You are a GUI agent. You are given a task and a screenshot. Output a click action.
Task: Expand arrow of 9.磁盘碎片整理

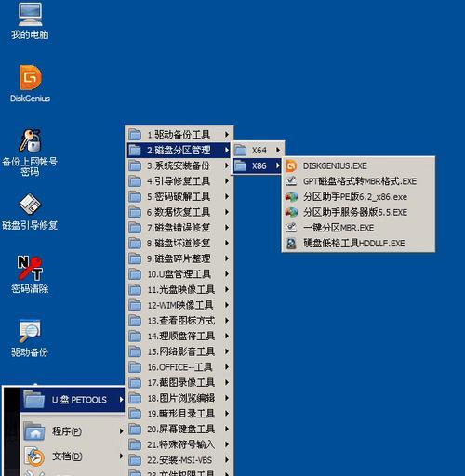tap(227, 258)
